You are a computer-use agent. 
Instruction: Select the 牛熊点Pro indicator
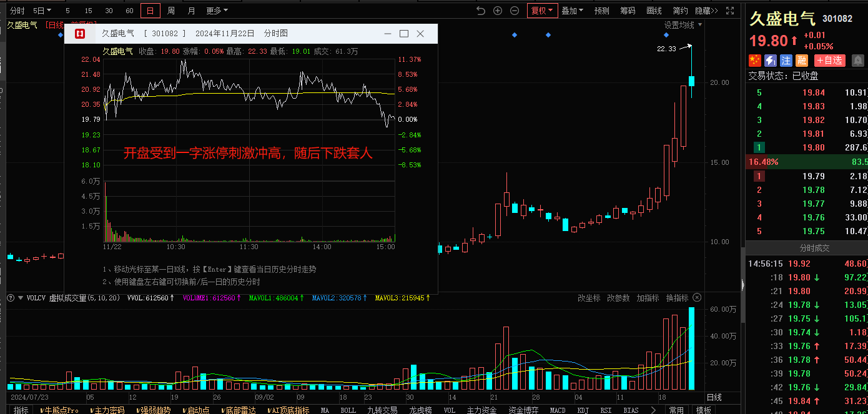pos(59,410)
